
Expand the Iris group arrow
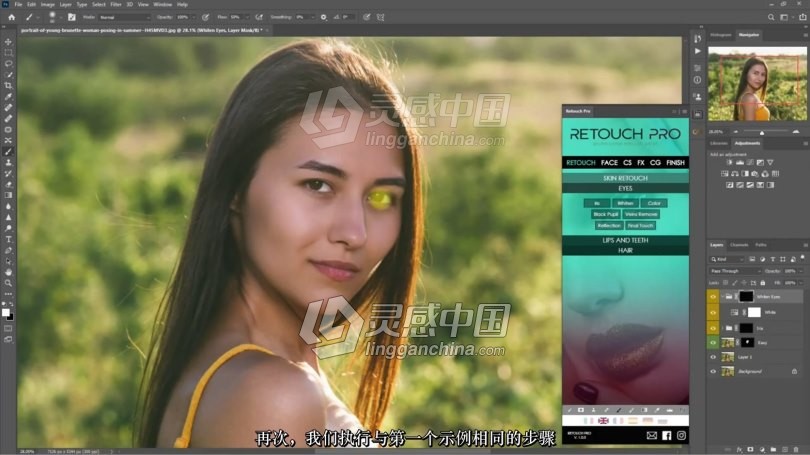pyautogui.click(x=723, y=328)
